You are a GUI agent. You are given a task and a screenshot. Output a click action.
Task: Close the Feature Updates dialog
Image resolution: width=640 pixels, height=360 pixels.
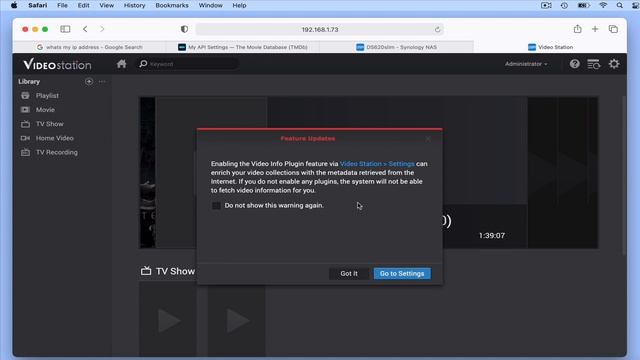428,139
